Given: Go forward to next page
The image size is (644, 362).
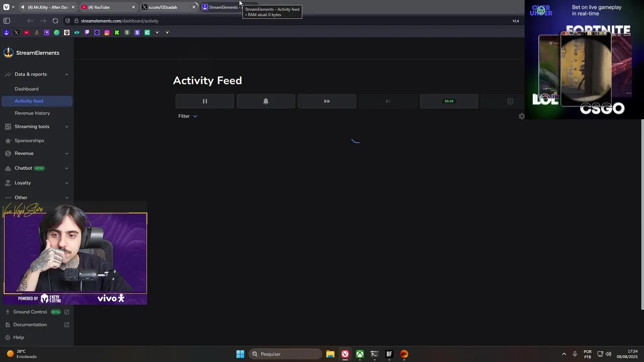Looking at the screenshot, I should click(43, 21).
